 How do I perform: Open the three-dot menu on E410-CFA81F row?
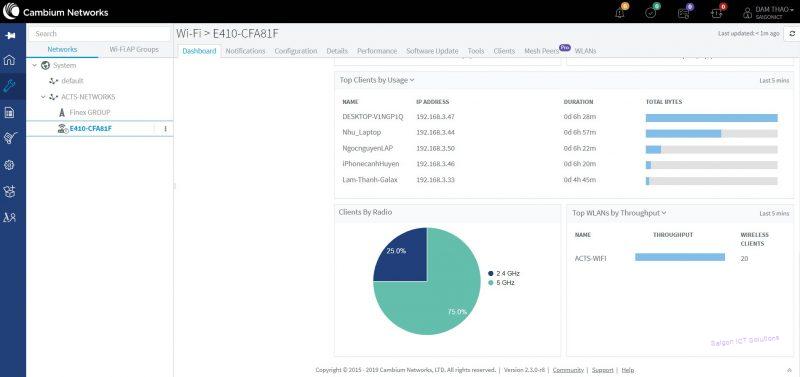tap(165, 129)
